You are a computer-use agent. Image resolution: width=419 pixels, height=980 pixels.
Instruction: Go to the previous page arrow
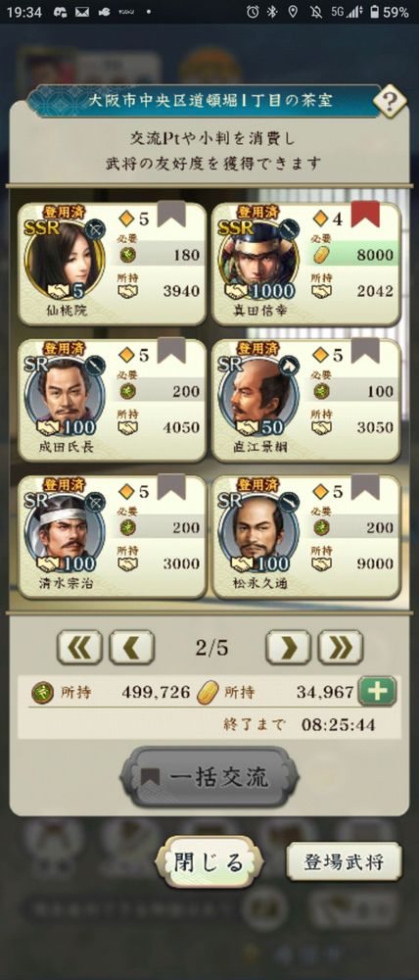[x=132, y=647]
